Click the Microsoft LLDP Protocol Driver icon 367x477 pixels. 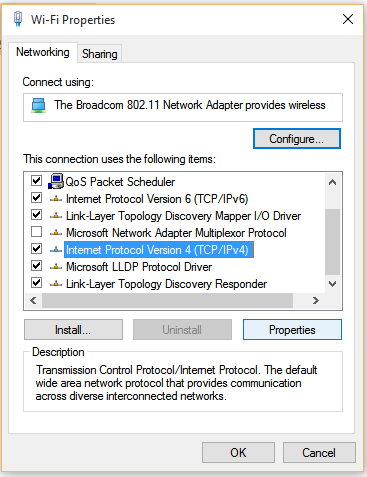click(56, 267)
